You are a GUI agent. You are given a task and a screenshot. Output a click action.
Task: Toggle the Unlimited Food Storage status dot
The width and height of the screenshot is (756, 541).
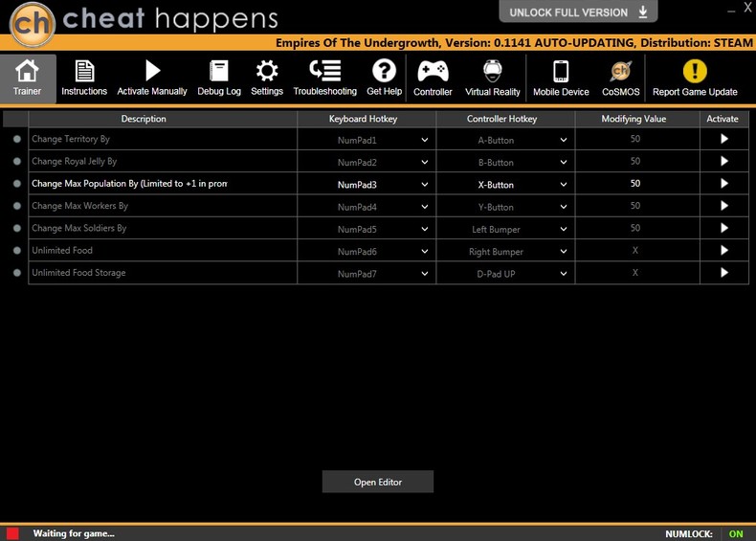(x=17, y=272)
